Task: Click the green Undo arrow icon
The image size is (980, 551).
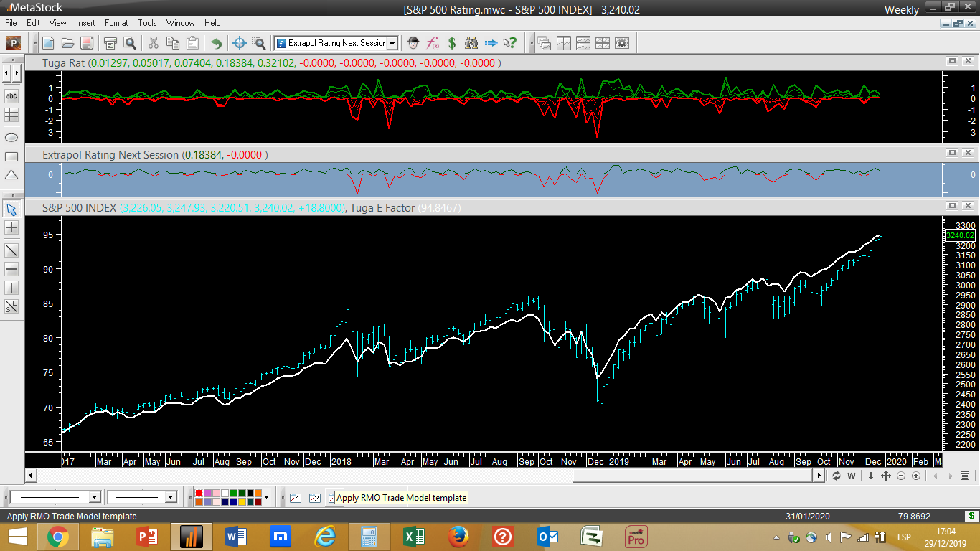Action: pos(216,43)
